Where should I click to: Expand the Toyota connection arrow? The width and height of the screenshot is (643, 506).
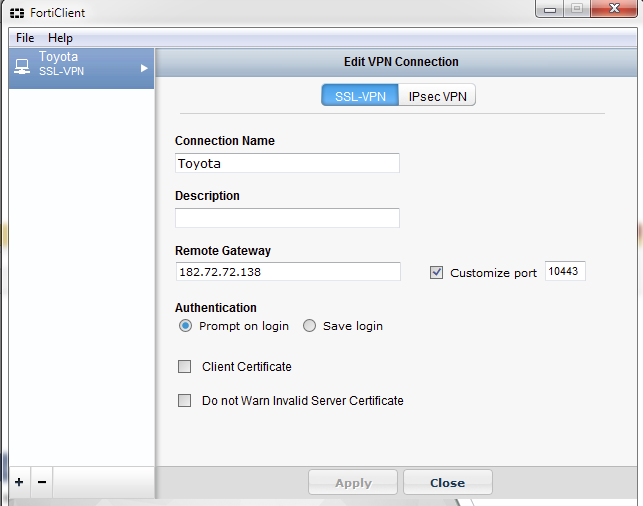click(x=144, y=68)
